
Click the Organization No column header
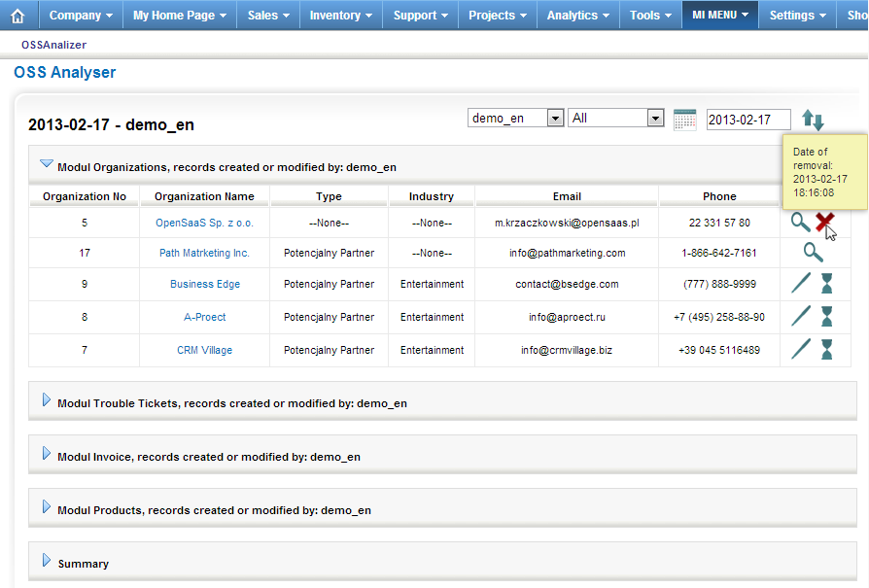(85, 196)
